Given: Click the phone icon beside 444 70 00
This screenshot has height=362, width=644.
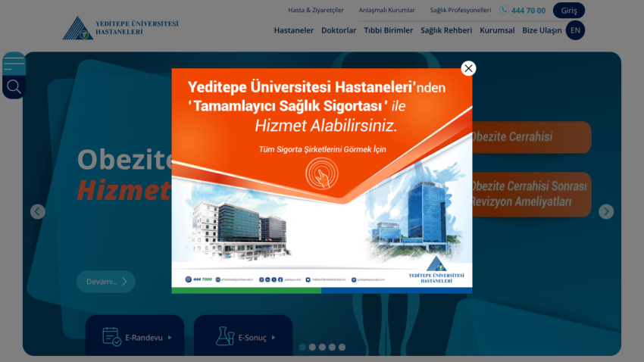Looking at the screenshot, I should [x=505, y=11].
